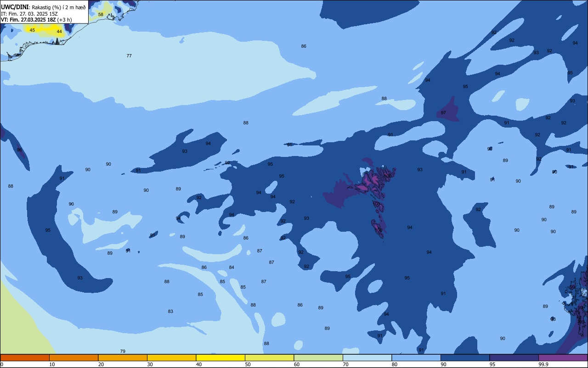Click the dark orange 0–10 legend segment
The width and height of the screenshot is (588, 368).
(25, 357)
